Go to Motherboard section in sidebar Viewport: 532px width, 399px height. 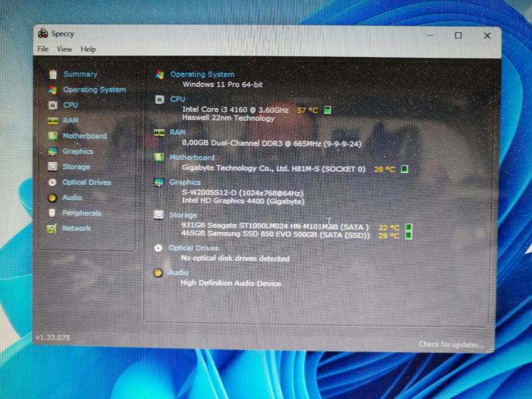[x=85, y=136]
